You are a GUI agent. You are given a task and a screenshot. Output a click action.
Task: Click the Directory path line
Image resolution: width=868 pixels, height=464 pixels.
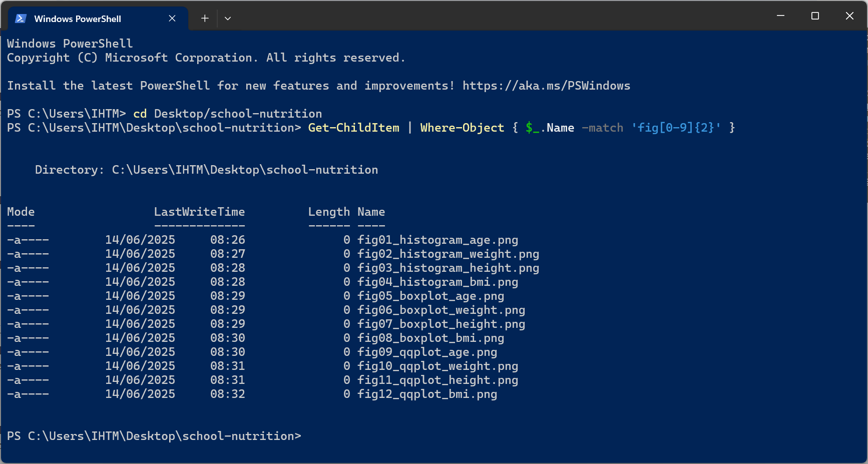tap(206, 170)
